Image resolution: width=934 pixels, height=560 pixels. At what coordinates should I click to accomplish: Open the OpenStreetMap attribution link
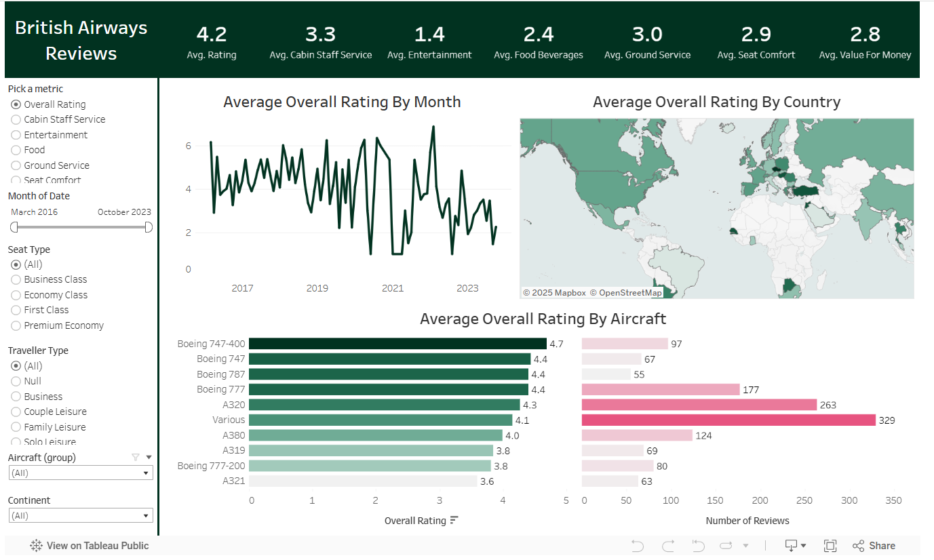[x=625, y=293]
